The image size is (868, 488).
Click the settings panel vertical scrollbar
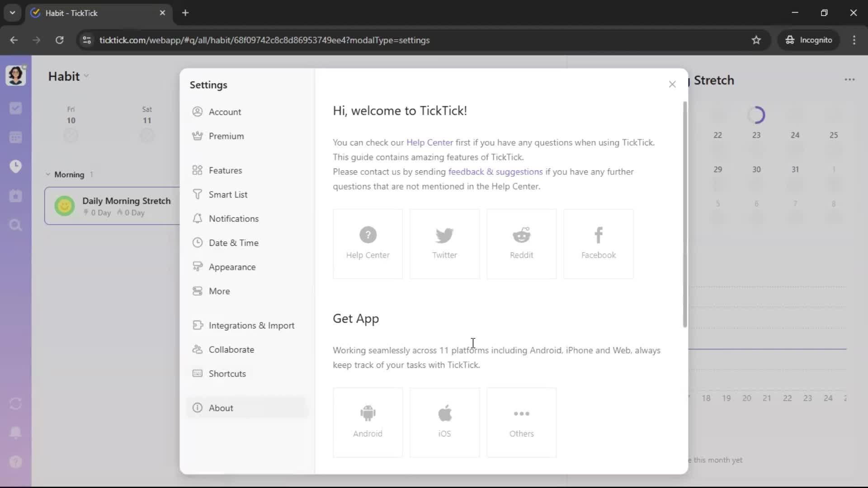pyautogui.click(x=684, y=214)
